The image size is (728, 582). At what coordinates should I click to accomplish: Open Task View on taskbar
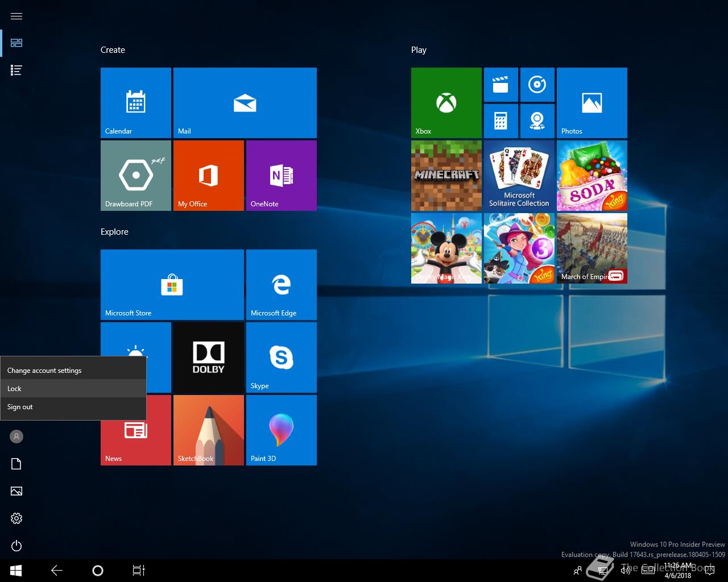(x=139, y=571)
